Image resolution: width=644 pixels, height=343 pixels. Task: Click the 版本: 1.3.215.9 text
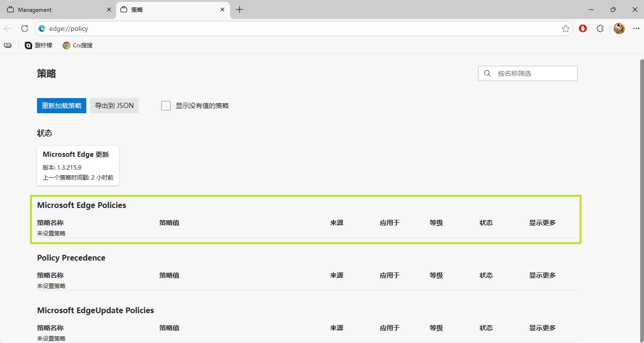pyautogui.click(x=62, y=167)
